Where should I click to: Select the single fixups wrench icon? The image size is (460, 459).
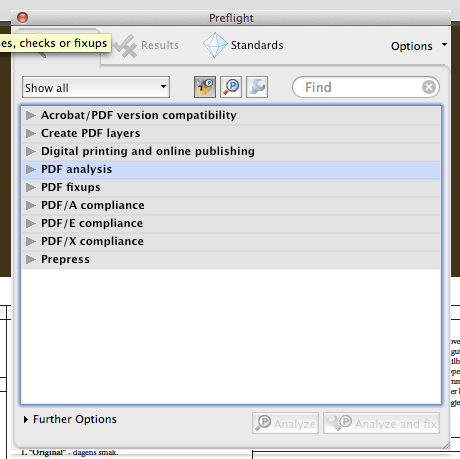pyautogui.click(x=257, y=87)
